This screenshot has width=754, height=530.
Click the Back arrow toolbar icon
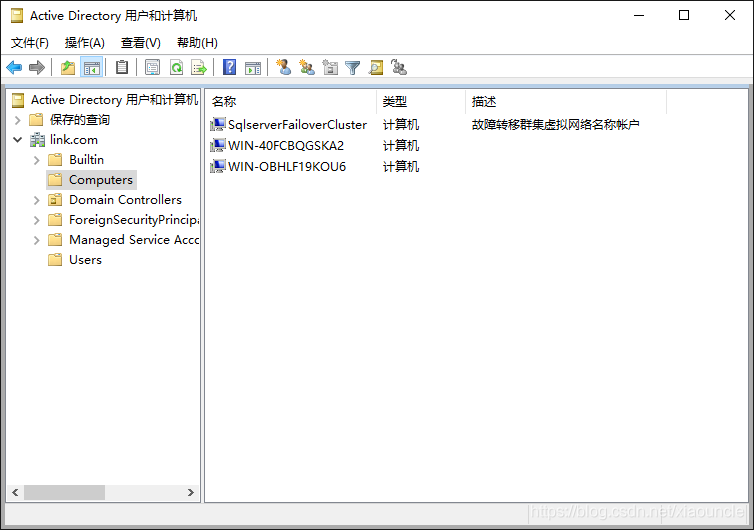[x=14, y=67]
